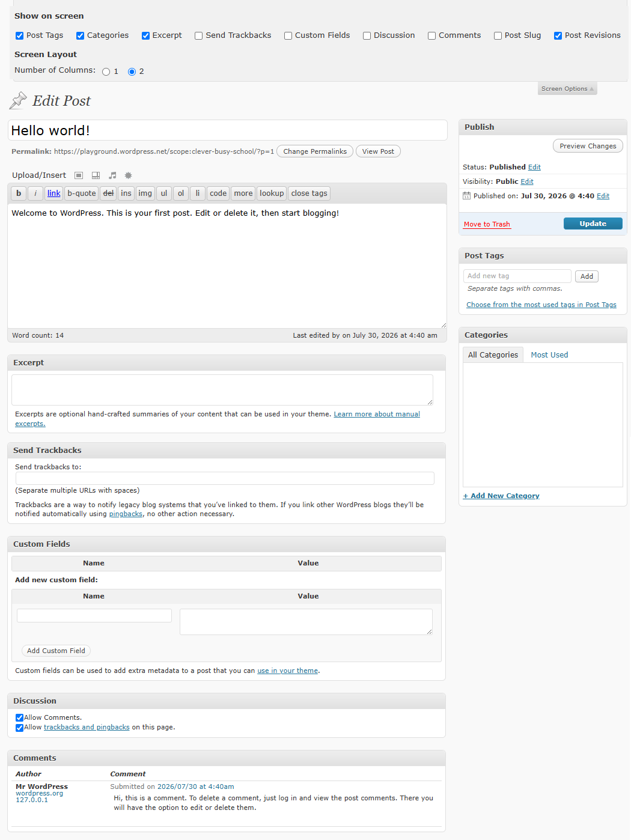Click the Add an Image upload icon
The height and width of the screenshot is (840, 631).
click(x=79, y=175)
